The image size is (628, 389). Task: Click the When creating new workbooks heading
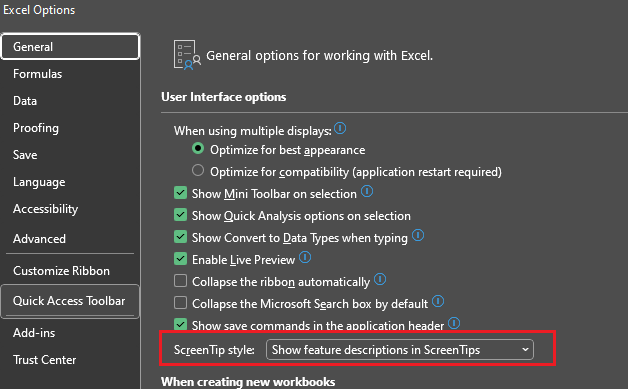click(x=248, y=382)
